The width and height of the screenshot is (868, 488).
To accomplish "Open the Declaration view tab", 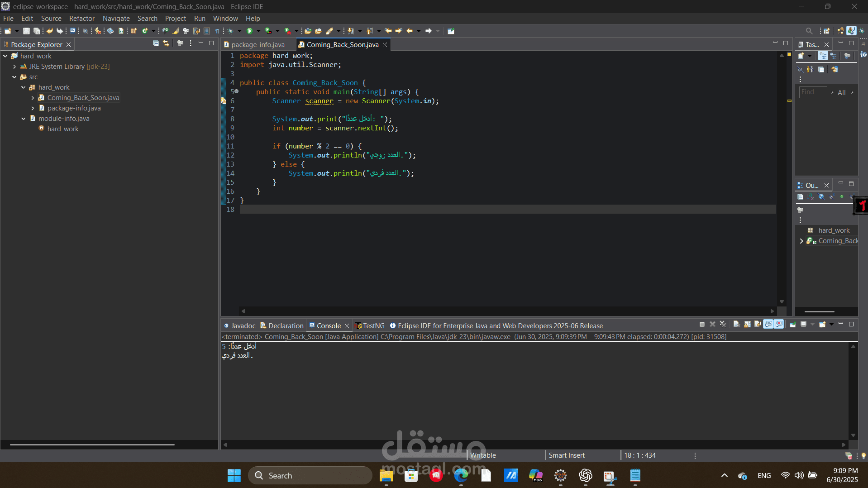I will pos(282,325).
